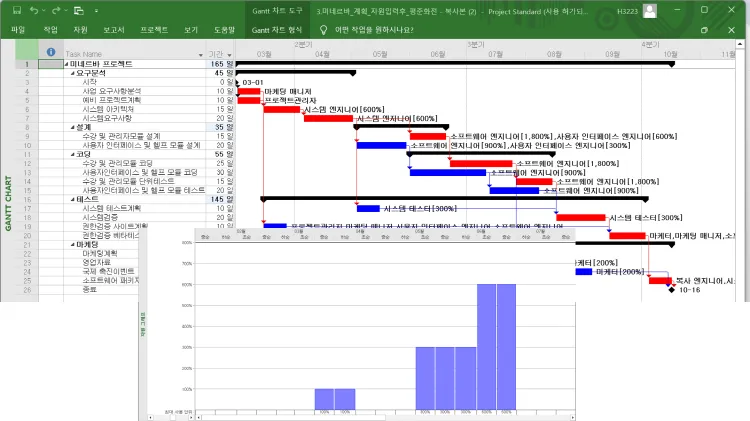This screenshot has height=421, width=750.
Task: Open the 기간 column filter dropdown
Action: pos(229,54)
